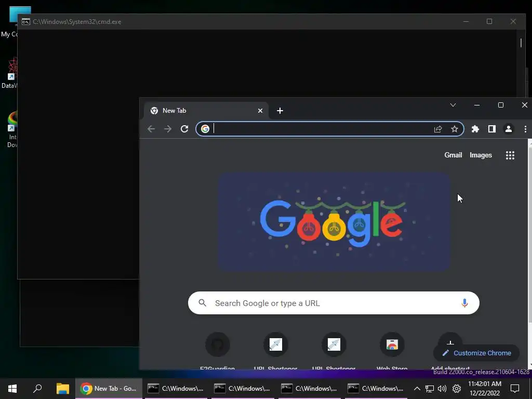Select the New Tab tab
The image size is (532, 399).
point(206,111)
